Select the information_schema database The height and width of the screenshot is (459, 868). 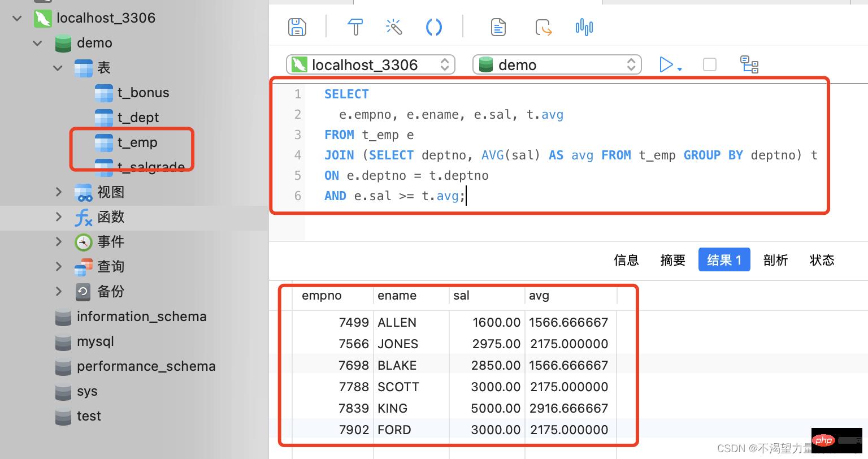[x=141, y=317]
